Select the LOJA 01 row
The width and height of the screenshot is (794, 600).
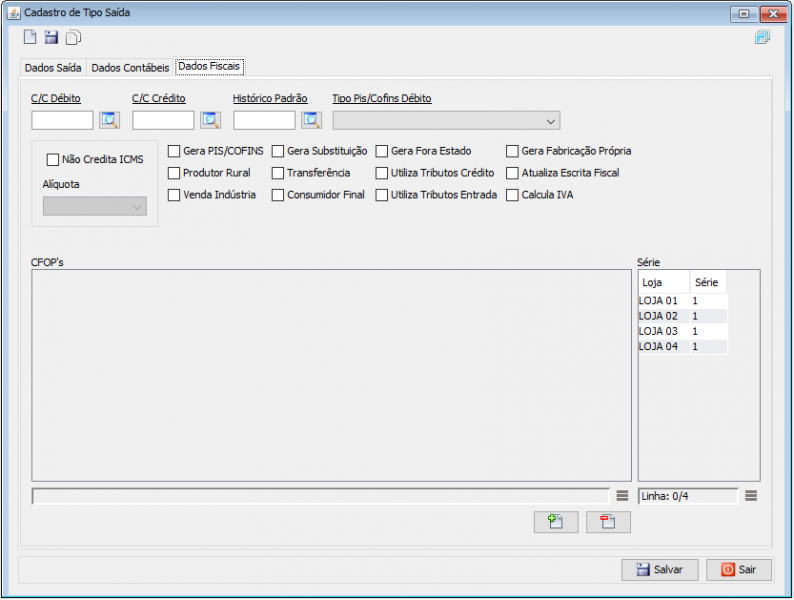[683, 301]
